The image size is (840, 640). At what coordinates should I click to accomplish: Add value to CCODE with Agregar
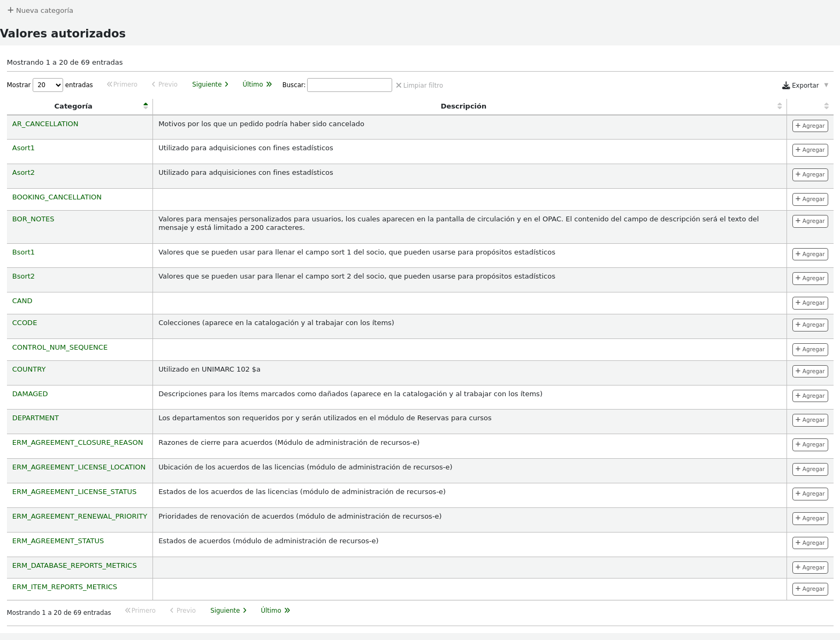tap(810, 325)
